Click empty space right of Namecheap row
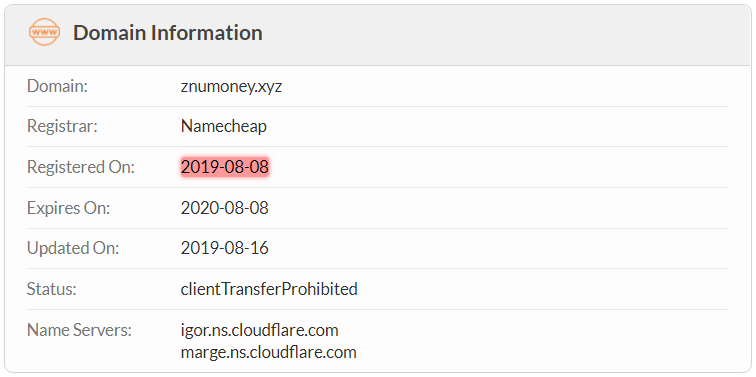The image size is (756, 377). click(x=497, y=126)
